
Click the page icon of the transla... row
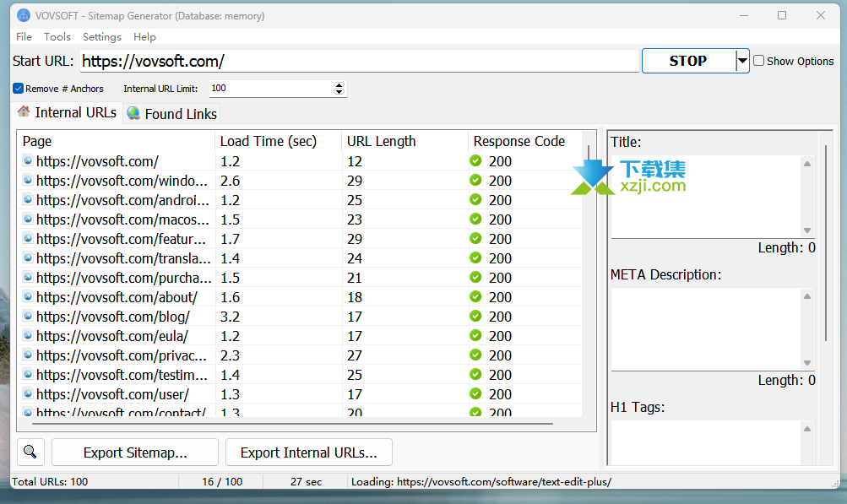coord(28,257)
